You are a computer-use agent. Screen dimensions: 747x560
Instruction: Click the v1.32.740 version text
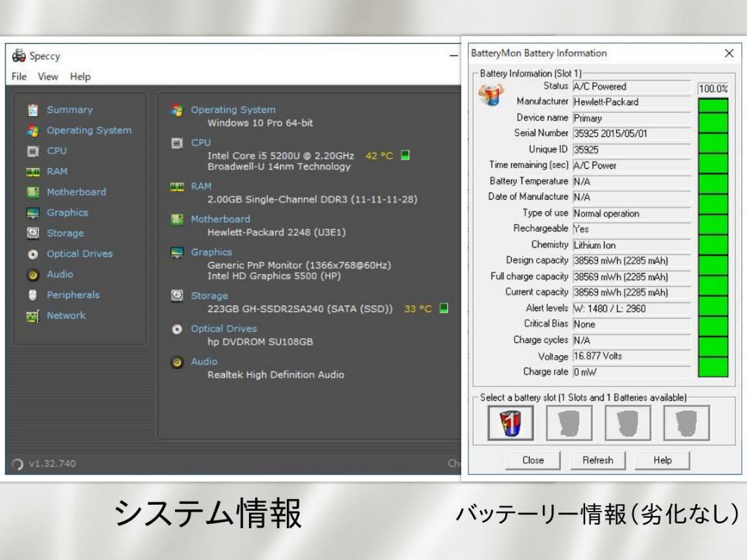[x=52, y=464]
